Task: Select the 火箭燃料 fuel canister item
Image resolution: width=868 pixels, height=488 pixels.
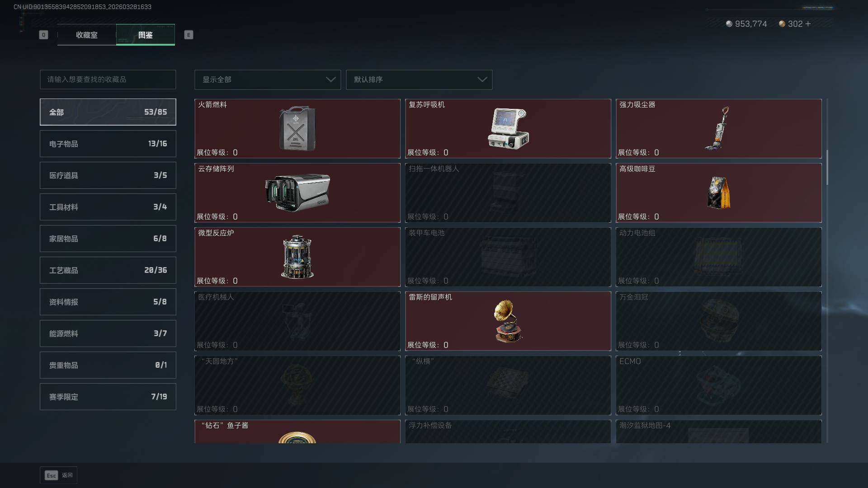Action: coord(297,128)
